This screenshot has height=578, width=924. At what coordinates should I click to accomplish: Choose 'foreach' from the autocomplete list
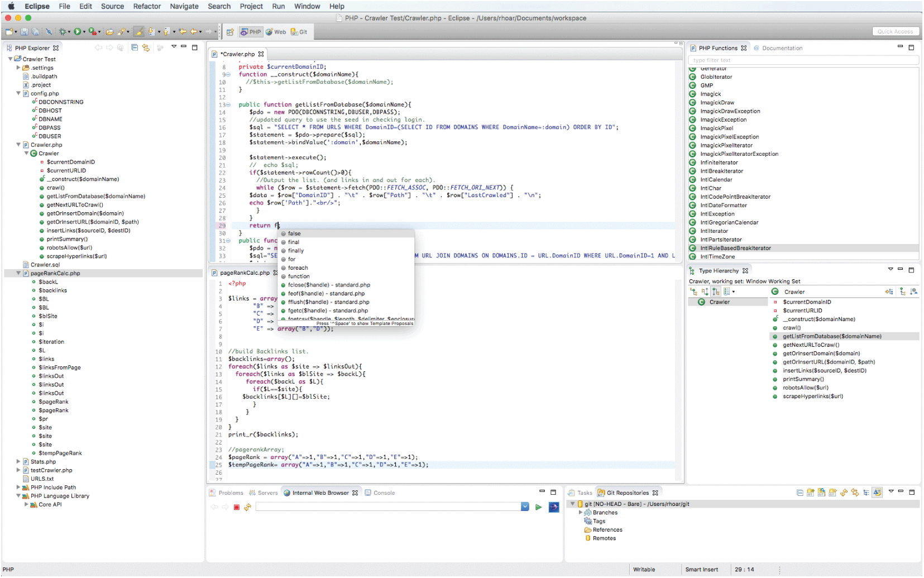point(298,268)
